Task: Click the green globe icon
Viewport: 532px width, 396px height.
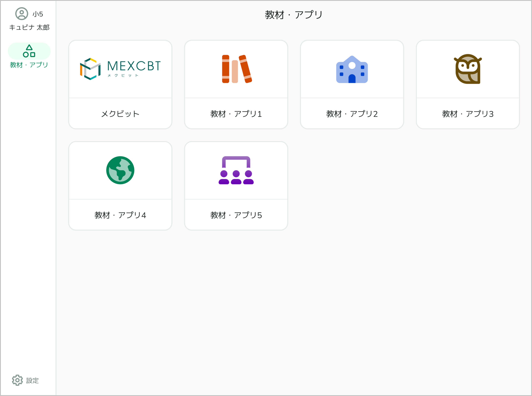Action: (120, 170)
